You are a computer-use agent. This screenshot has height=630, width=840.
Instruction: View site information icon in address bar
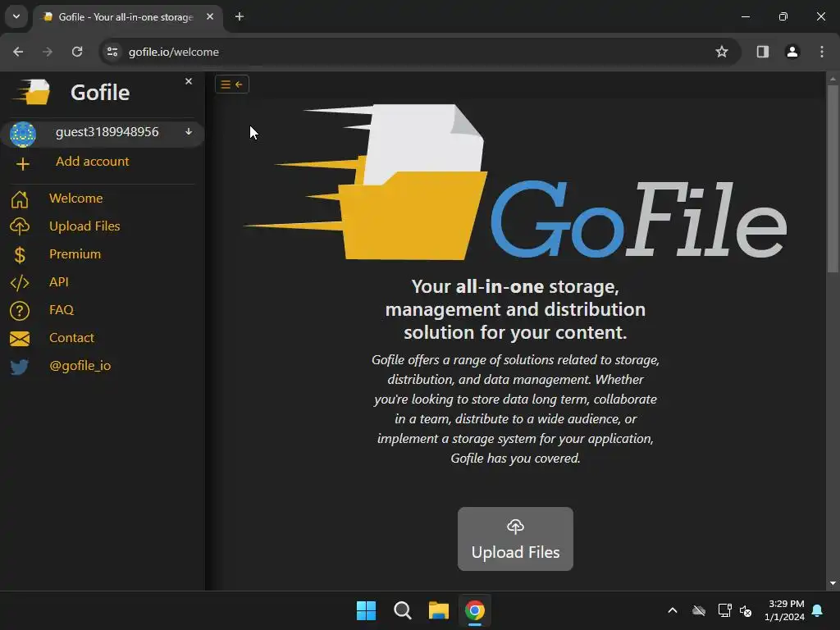(112, 52)
